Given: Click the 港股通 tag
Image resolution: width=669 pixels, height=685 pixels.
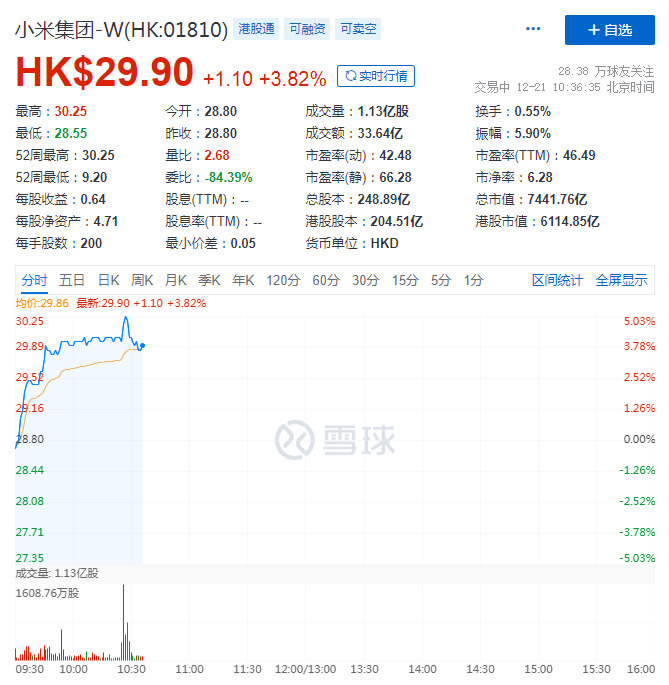Looking at the screenshot, I should coord(256,29).
